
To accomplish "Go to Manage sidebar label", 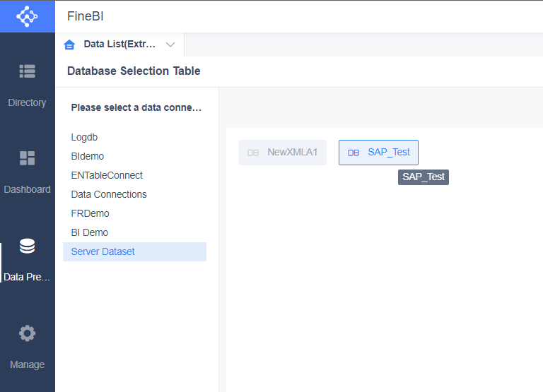I will [x=27, y=364].
